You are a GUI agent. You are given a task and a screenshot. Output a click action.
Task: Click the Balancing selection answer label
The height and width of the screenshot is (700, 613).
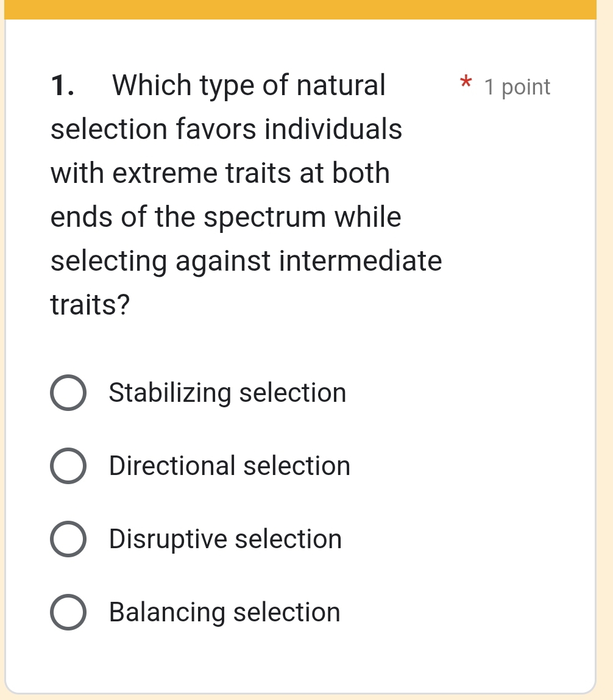pos(224,612)
